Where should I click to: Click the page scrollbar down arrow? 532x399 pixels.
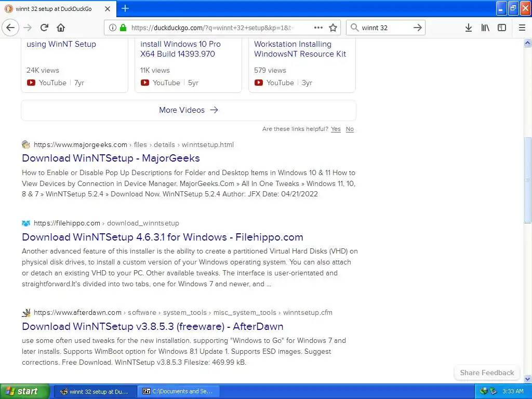coord(527,379)
